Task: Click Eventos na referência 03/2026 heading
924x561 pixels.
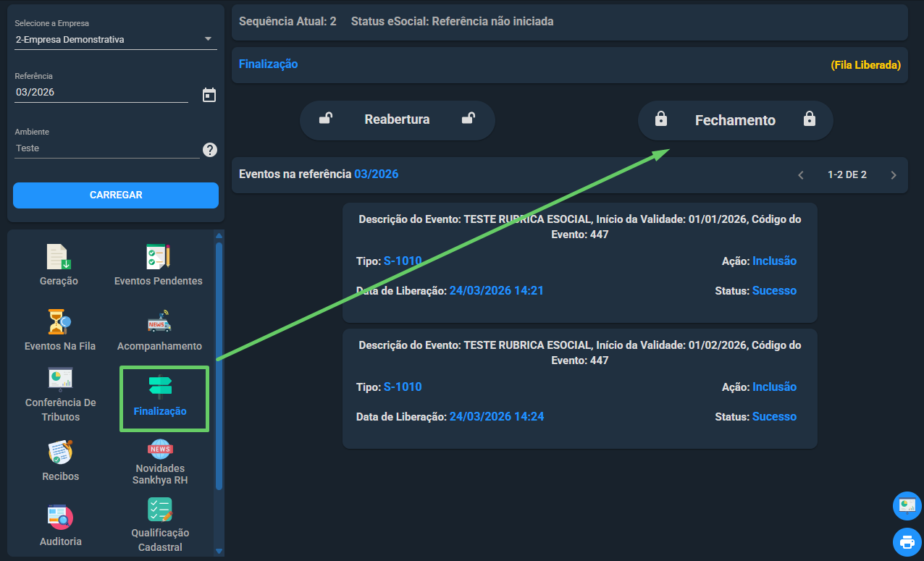Action: click(319, 174)
